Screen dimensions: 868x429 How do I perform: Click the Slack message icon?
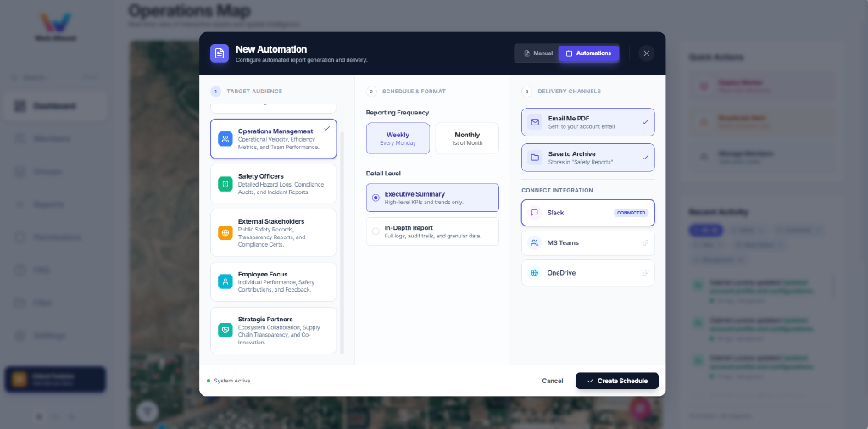535,213
